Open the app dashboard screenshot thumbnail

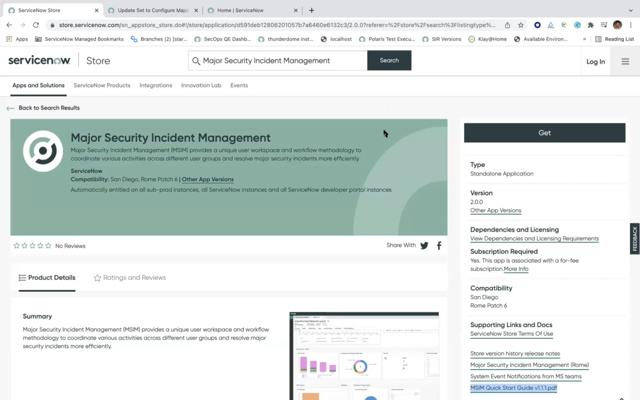(364, 356)
